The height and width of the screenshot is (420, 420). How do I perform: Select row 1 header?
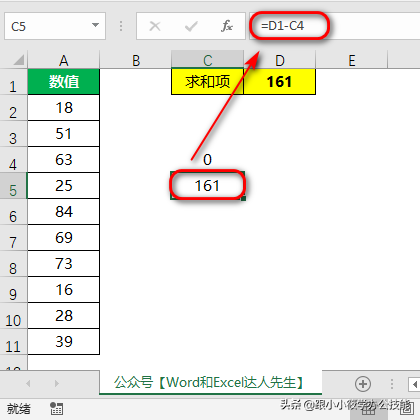tap(13, 82)
